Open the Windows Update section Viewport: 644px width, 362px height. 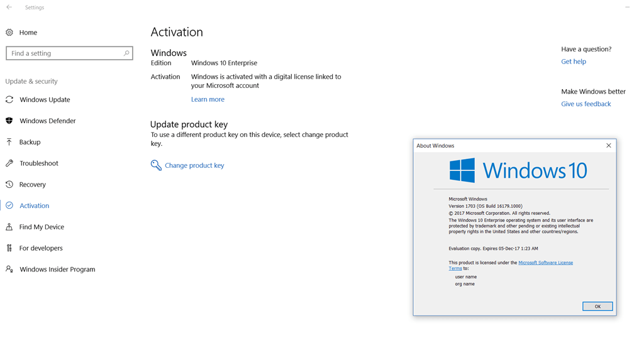click(45, 100)
